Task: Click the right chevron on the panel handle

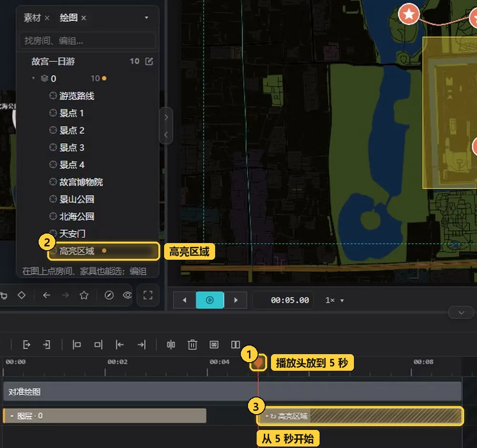Action: [166, 117]
